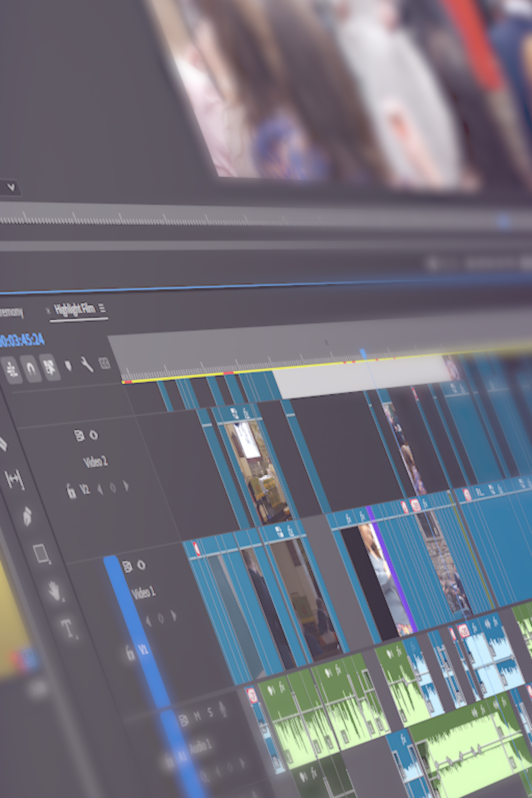Switch to the Highlight Film sequence tab

click(75, 310)
